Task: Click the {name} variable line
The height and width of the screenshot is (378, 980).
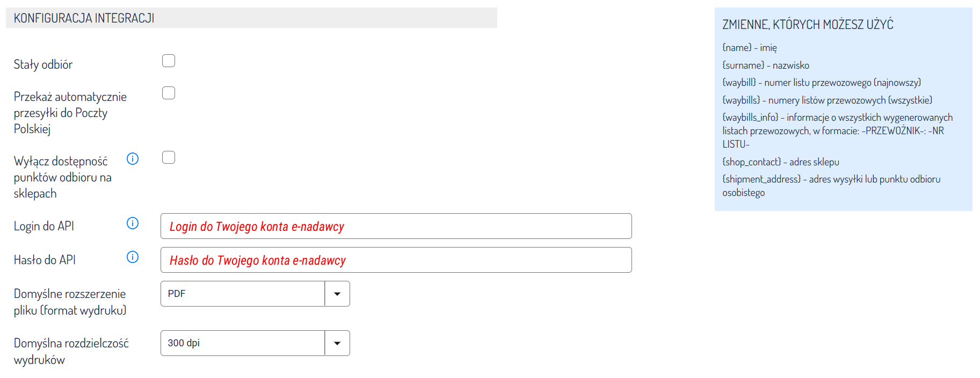Action: click(x=750, y=48)
